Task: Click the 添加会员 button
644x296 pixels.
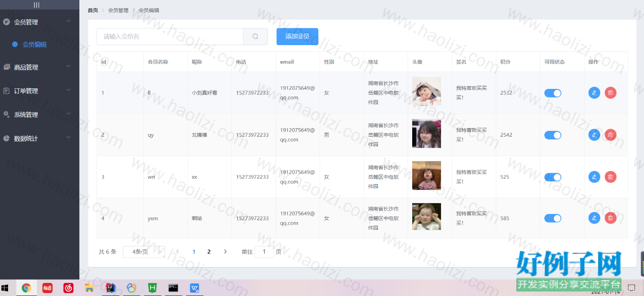Action: coord(297,37)
